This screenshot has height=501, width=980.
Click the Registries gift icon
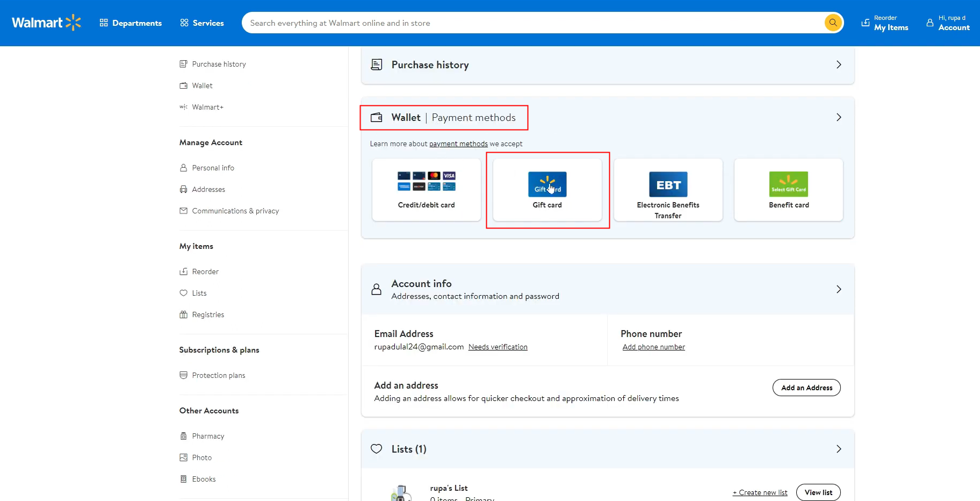(183, 314)
